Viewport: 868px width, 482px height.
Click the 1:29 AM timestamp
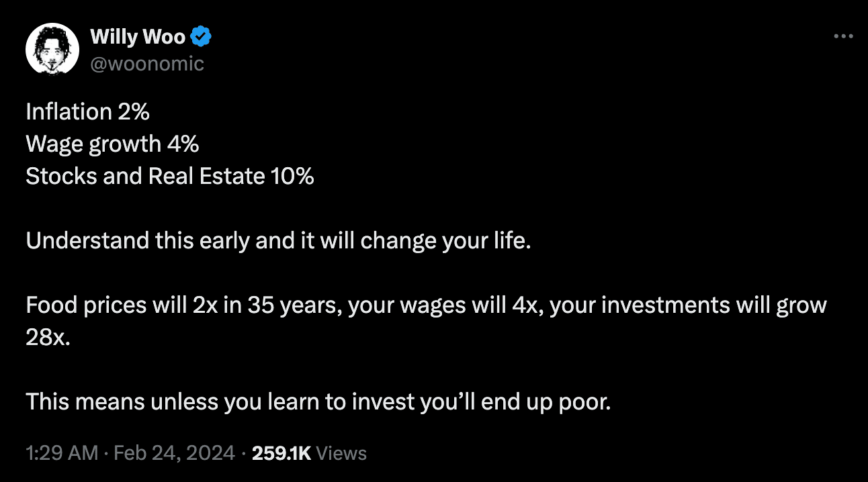point(62,453)
